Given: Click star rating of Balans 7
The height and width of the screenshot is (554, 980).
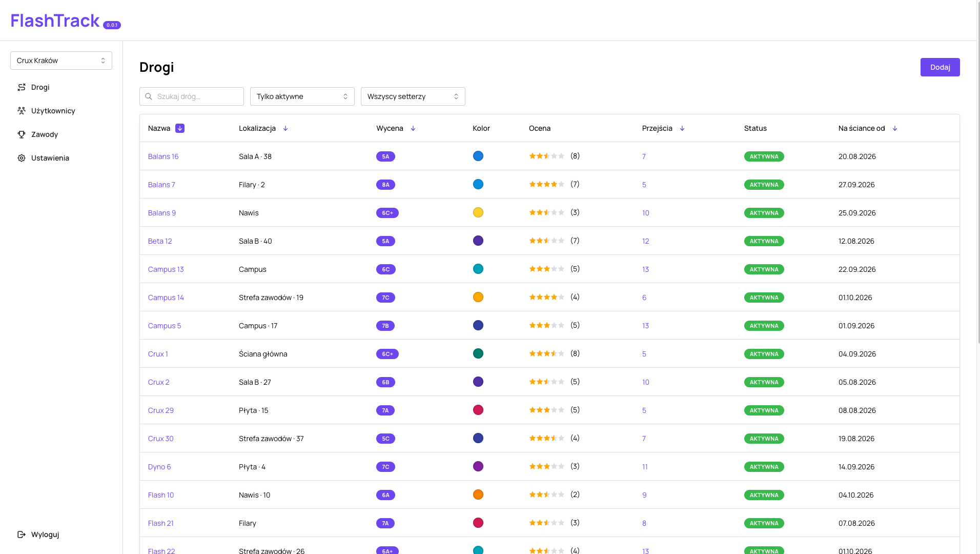Looking at the screenshot, I should (x=547, y=184).
